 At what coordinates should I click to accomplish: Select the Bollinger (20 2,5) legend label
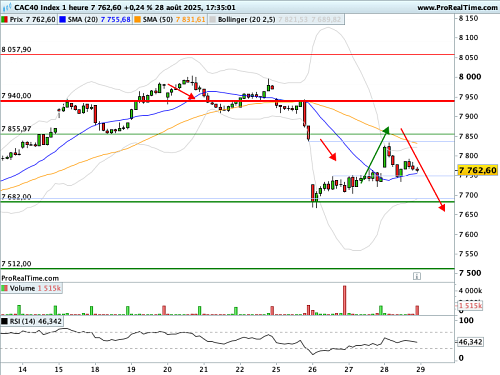pos(247,20)
